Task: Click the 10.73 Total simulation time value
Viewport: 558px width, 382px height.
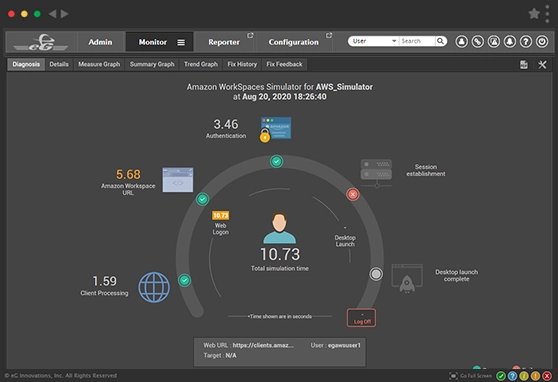Action: click(280, 254)
